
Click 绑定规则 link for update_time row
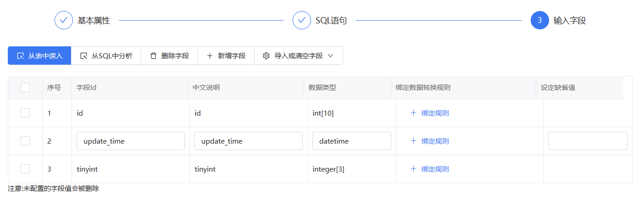coord(435,141)
